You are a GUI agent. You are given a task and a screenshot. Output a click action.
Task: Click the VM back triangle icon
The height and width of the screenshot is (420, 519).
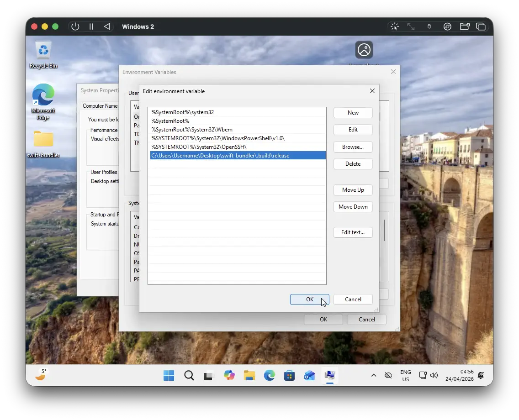click(107, 26)
